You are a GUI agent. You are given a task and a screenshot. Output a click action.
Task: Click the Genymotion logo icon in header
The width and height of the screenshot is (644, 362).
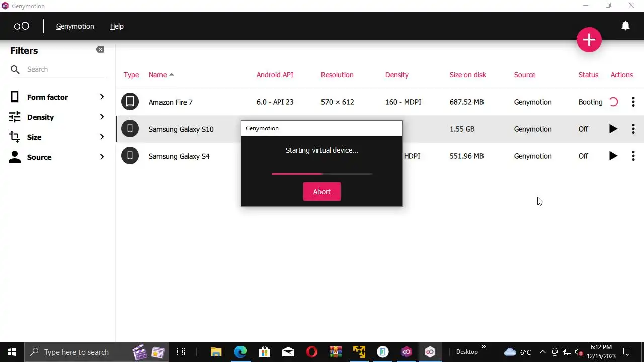pos(22,26)
